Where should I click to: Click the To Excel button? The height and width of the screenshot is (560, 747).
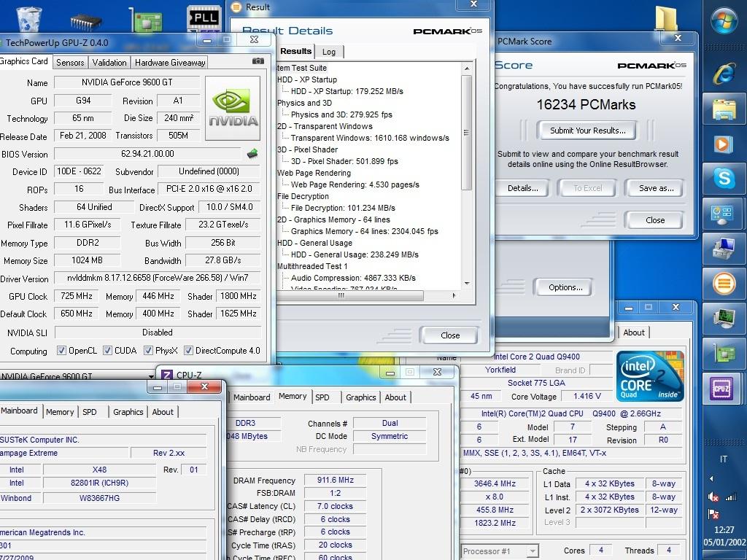point(587,188)
